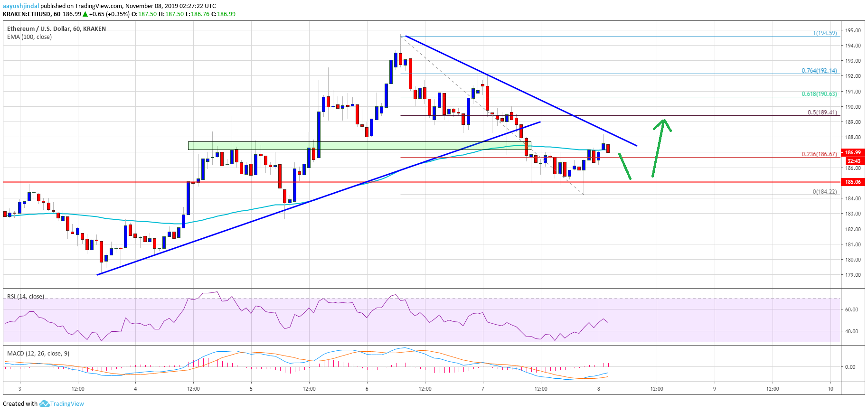Screen dimensions: 868x412
Task: Click the 0(184.22) Fibonacci bottom label
Action: click(x=824, y=192)
